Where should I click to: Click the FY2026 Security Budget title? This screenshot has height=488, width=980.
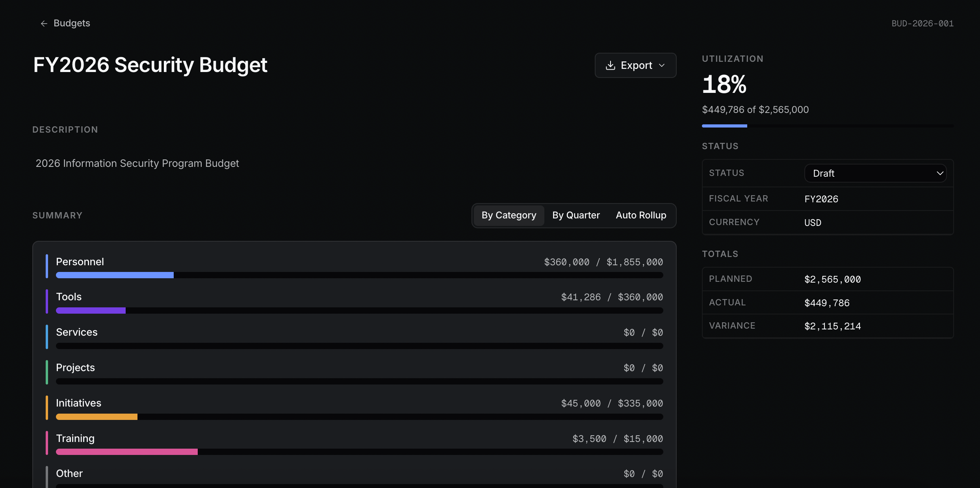coord(150,65)
